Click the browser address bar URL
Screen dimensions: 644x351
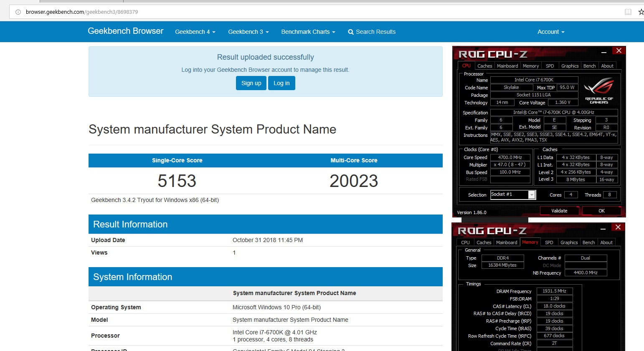(x=82, y=12)
